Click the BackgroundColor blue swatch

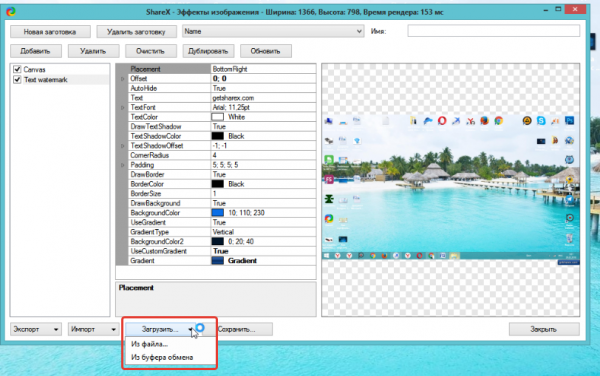[217, 213]
